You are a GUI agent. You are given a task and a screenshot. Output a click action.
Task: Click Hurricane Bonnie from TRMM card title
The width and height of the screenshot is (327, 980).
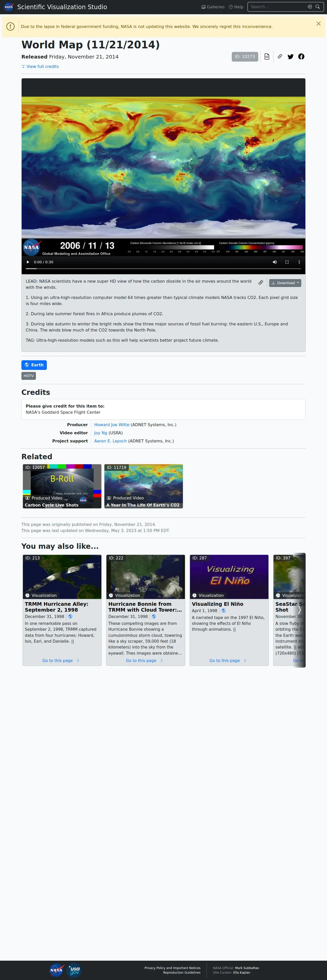click(x=145, y=607)
